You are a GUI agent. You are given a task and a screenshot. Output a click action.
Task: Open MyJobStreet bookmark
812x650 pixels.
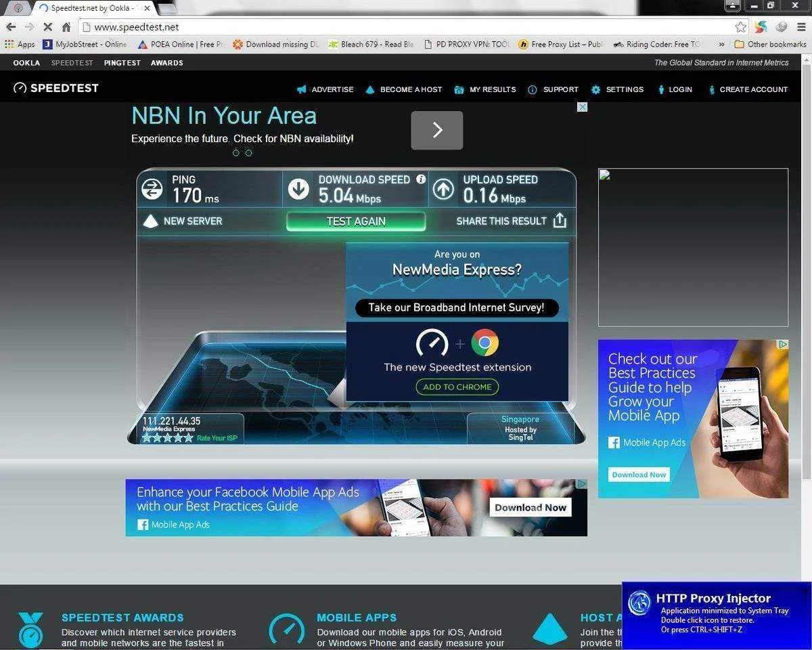85,45
